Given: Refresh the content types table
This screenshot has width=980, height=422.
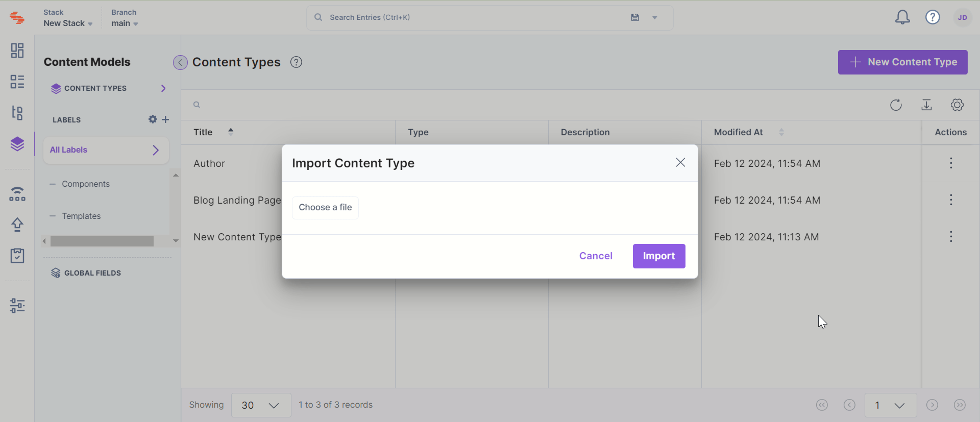Looking at the screenshot, I should [x=896, y=105].
